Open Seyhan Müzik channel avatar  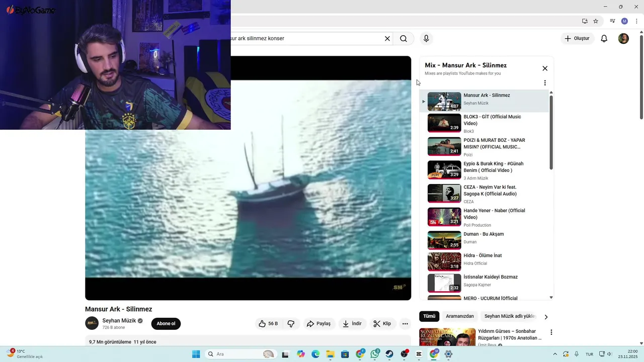click(92, 323)
